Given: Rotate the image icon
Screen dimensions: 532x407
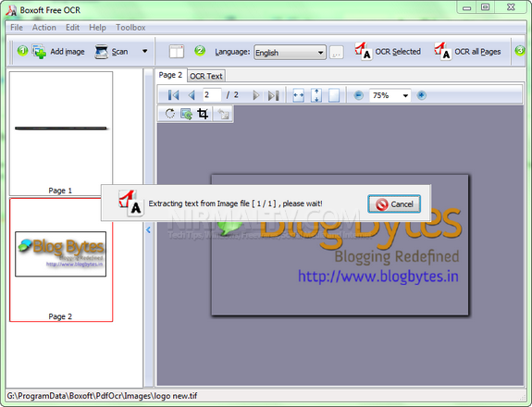Looking at the screenshot, I should tap(170, 114).
